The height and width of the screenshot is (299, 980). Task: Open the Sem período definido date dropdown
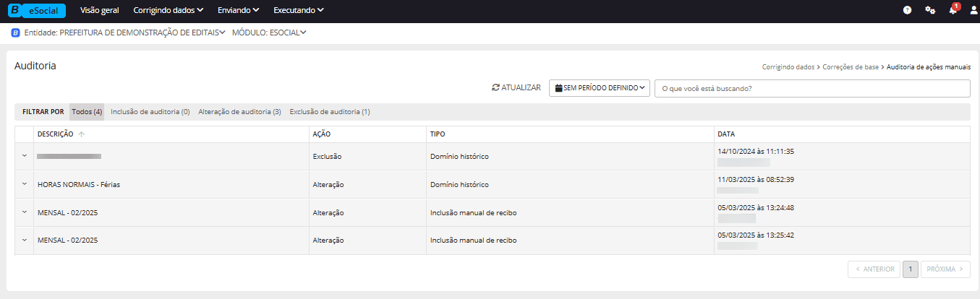click(x=599, y=88)
